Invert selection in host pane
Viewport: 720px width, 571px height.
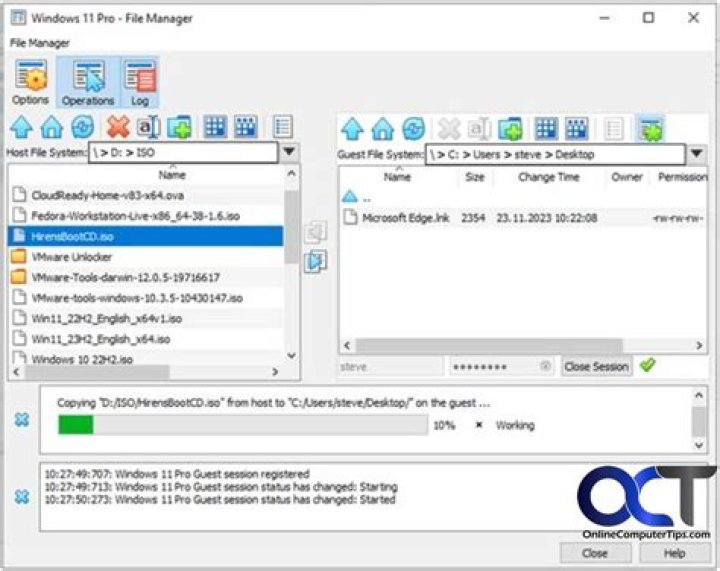click(x=246, y=127)
